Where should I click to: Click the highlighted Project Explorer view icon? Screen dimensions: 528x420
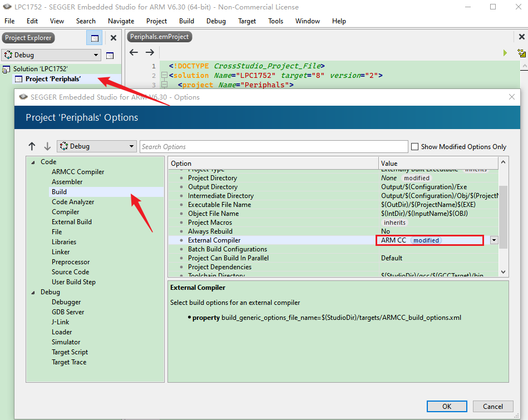point(95,38)
